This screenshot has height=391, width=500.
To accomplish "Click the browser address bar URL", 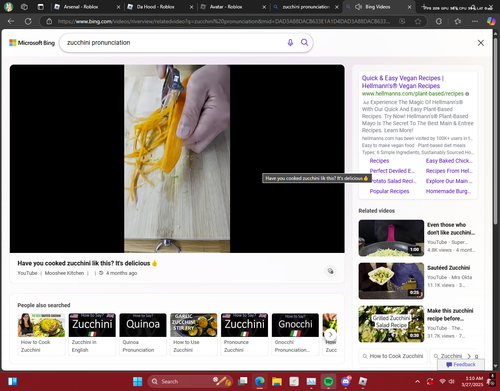I will tap(223, 21).
